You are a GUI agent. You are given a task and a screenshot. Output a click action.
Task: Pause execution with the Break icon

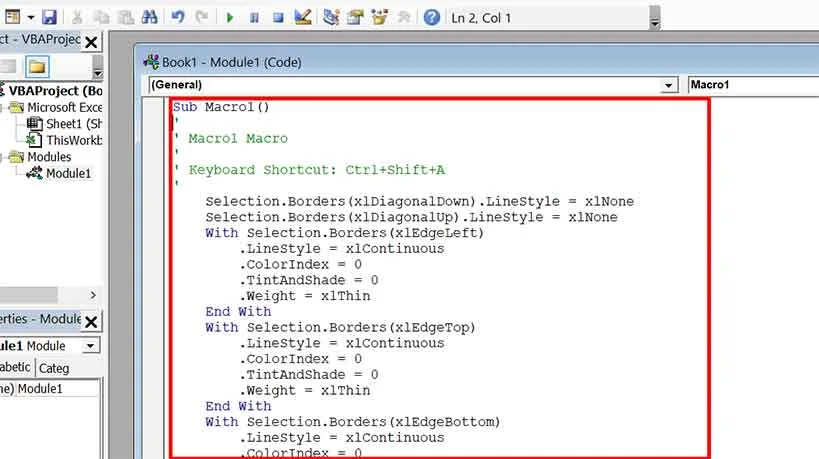pyautogui.click(x=254, y=18)
